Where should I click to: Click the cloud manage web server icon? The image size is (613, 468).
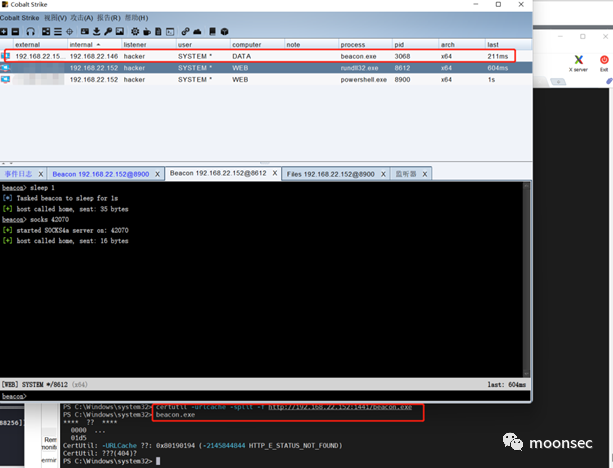click(197, 32)
